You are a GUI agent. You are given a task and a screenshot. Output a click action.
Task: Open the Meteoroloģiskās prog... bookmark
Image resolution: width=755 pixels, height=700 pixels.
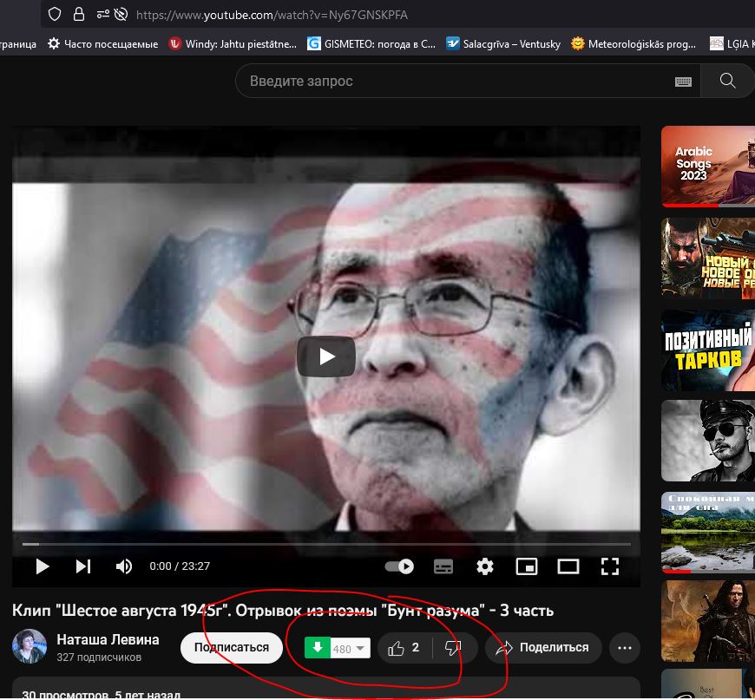pyautogui.click(x=634, y=44)
